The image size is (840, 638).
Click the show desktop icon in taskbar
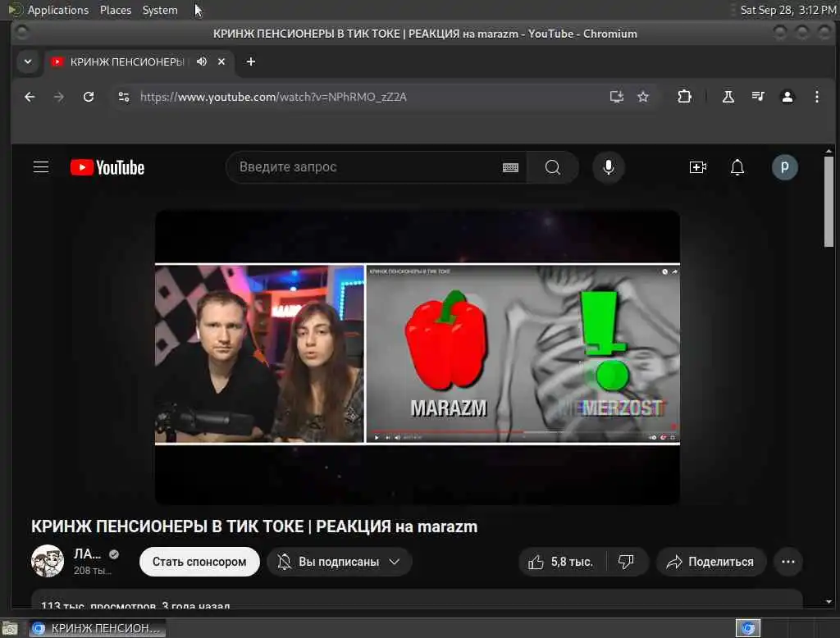[x=10, y=628]
